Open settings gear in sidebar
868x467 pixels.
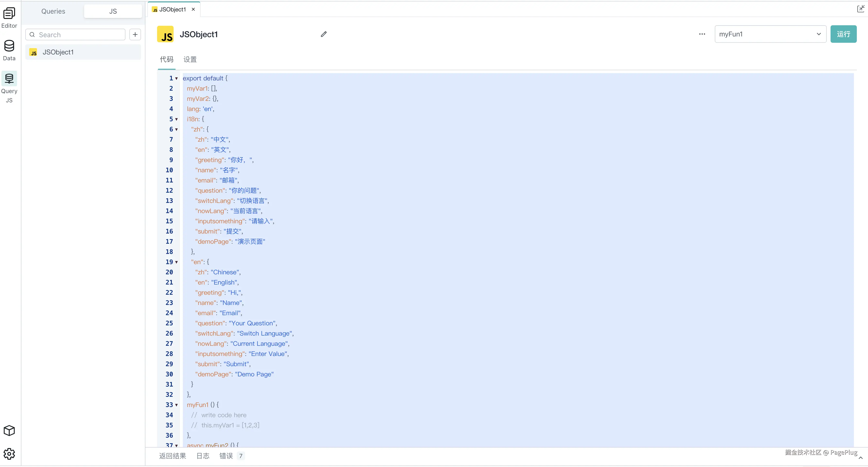pyautogui.click(x=9, y=454)
